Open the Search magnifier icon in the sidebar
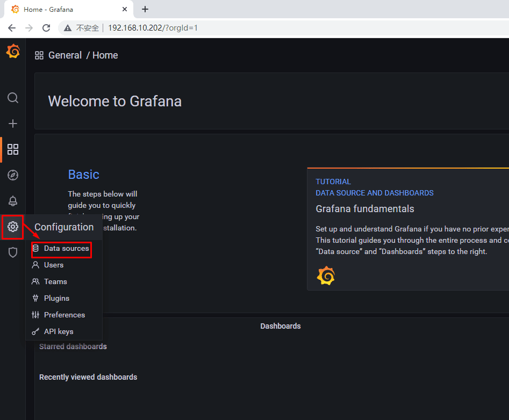The height and width of the screenshot is (420, 509). pos(13,98)
